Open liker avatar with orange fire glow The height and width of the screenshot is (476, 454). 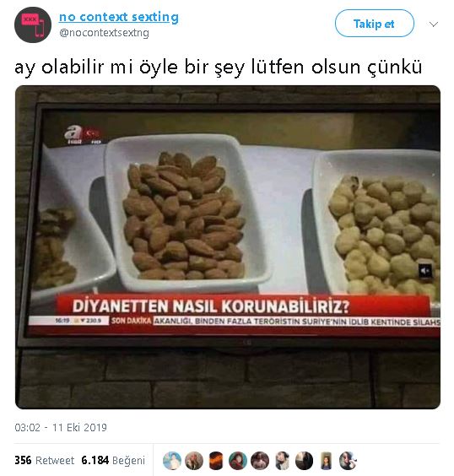[x=216, y=461]
